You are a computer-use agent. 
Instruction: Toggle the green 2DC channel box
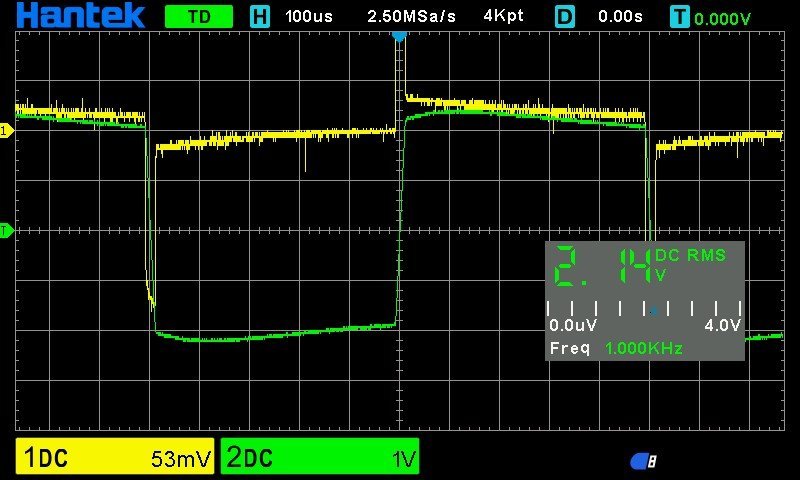[x=319, y=458]
